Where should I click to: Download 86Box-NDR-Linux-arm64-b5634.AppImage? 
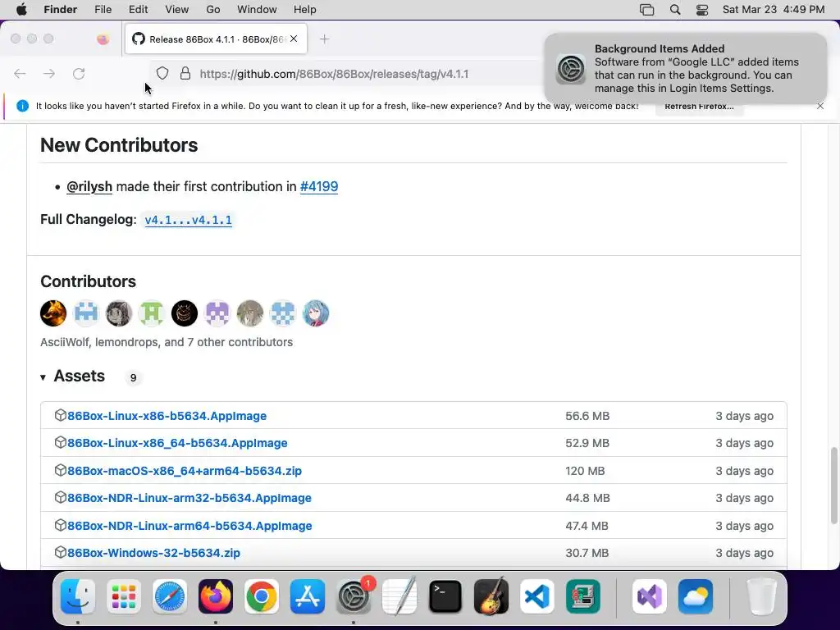pyautogui.click(x=189, y=526)
